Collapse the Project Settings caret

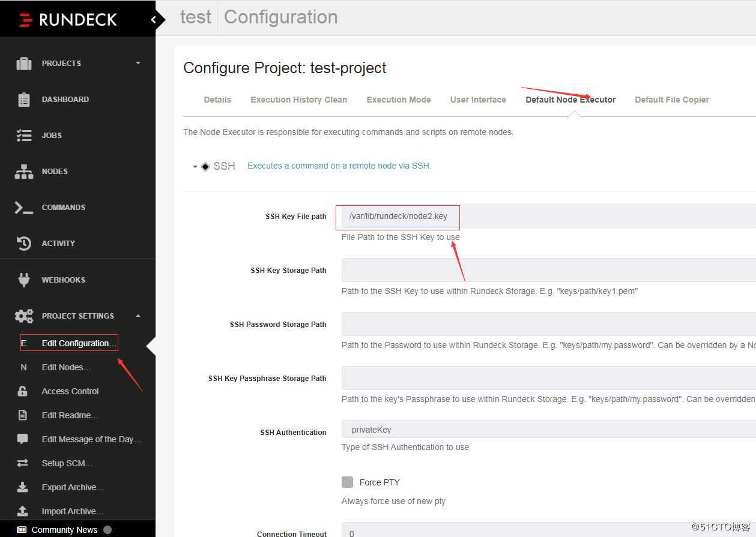(x=138, y=316)
